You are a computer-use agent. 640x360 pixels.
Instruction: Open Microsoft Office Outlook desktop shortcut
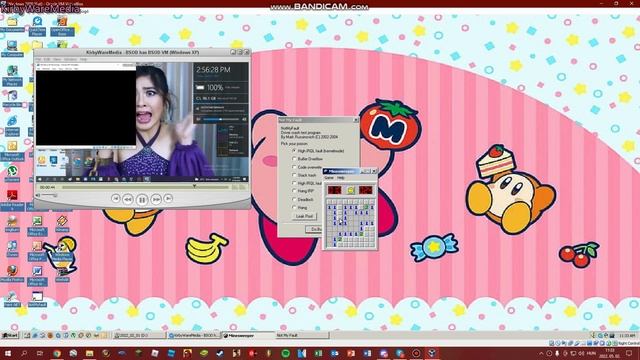pos(12,151)
